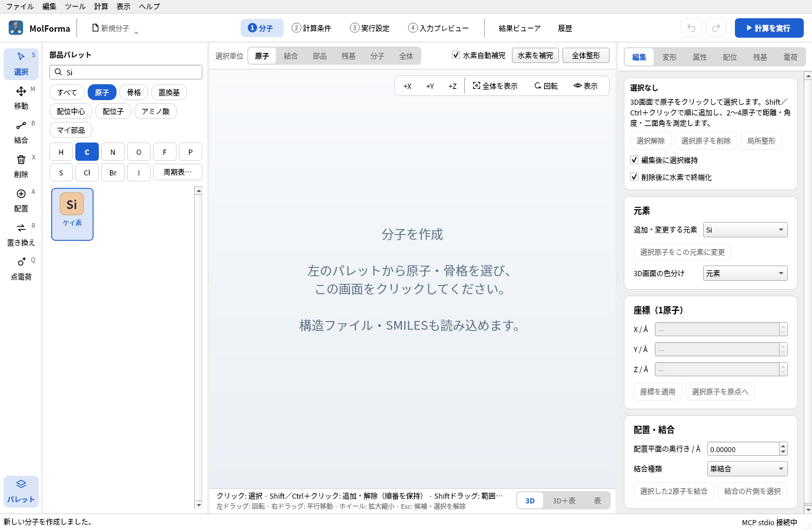Choose the 点電荷 (point charge) tool
Image resolution: width=812 pixels, height=530 pixels.
tap(21, 269)
